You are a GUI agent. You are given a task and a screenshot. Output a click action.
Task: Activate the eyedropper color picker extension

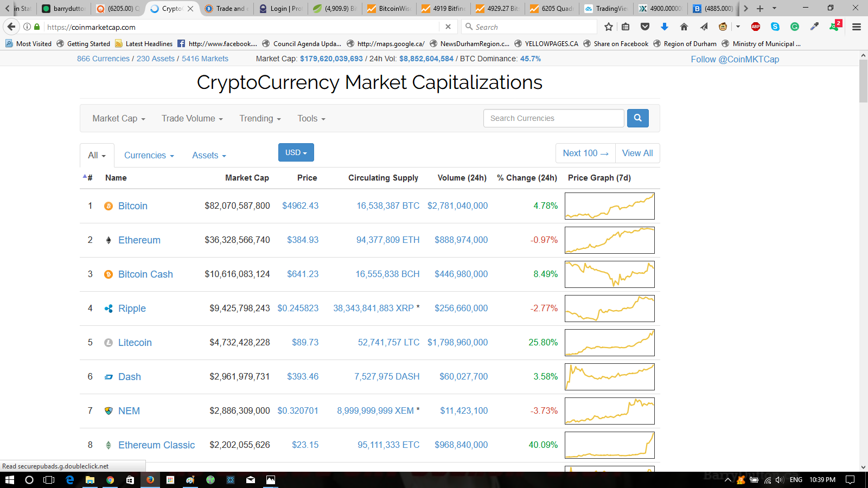(x=814, y=27)
